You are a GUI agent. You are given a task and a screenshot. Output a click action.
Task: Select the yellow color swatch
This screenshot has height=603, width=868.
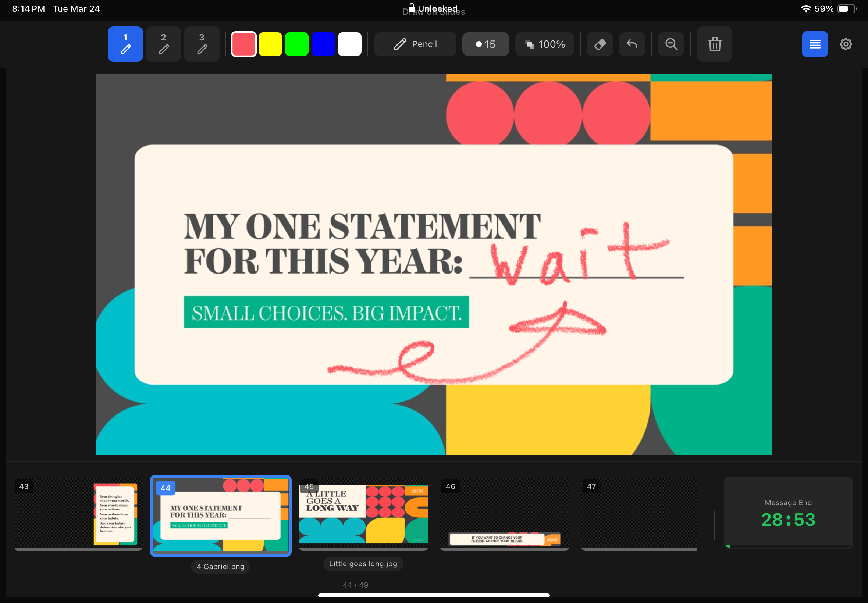pos(270,44)
